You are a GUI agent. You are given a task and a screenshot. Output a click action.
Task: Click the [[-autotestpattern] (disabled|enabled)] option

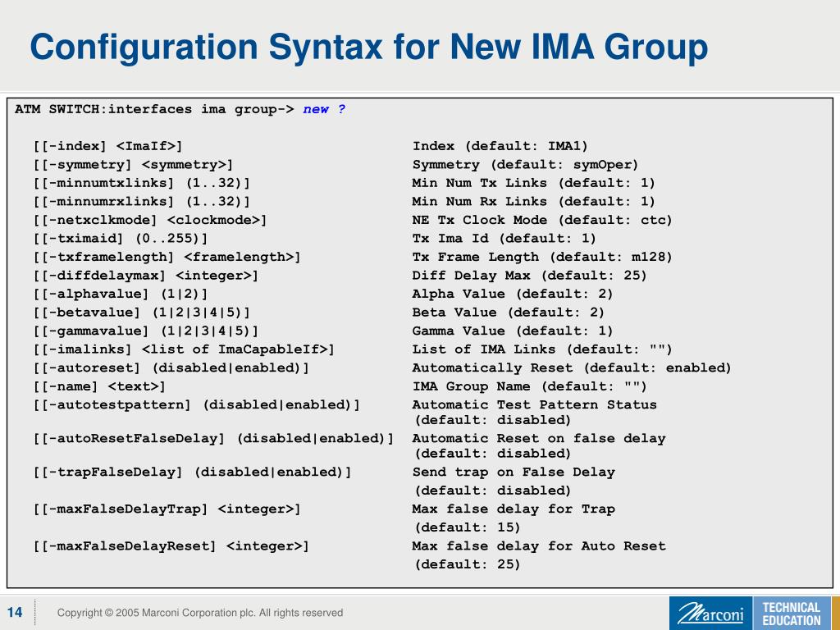(196, 405)
